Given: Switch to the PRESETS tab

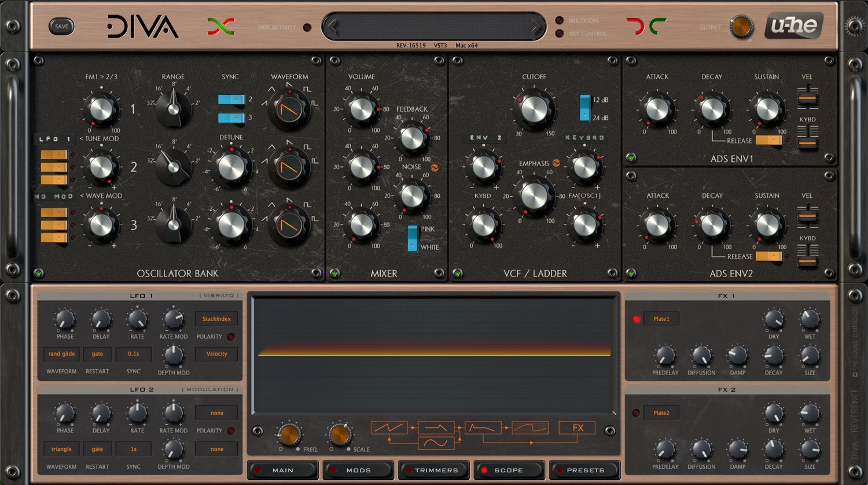Looking at the screenshot, I should pyautogui.click(x=584, y=470).
